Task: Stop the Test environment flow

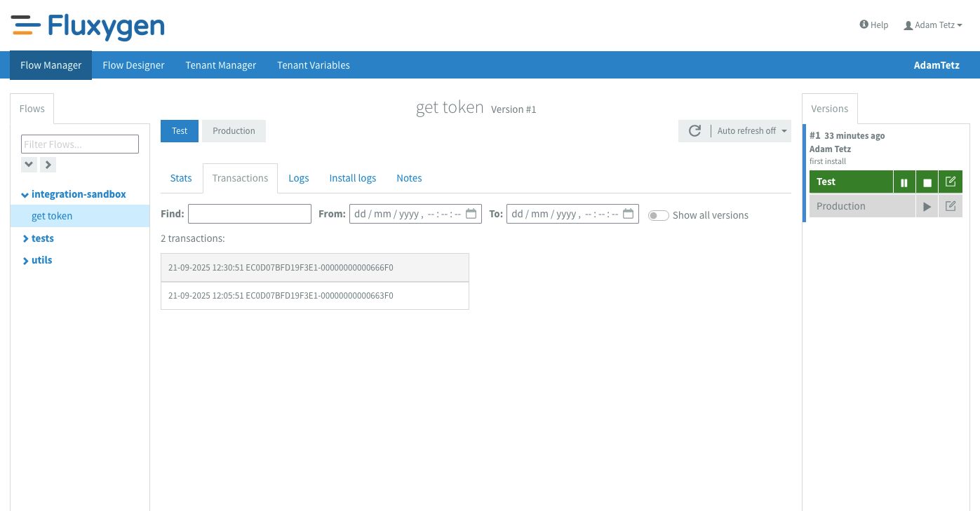Action: coord(927,182)
